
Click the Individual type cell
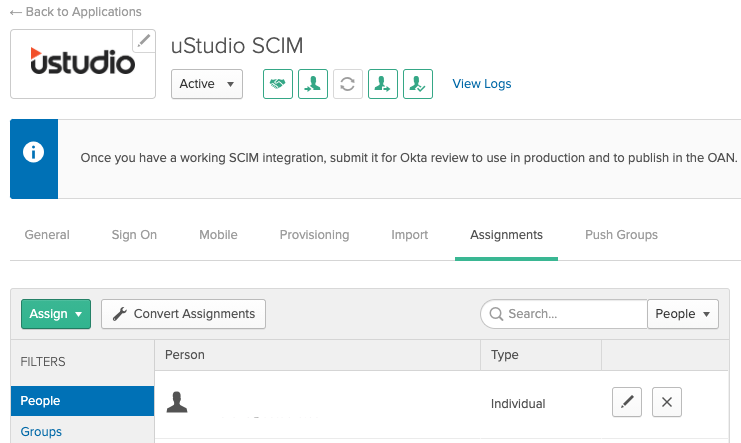point(518,404)
